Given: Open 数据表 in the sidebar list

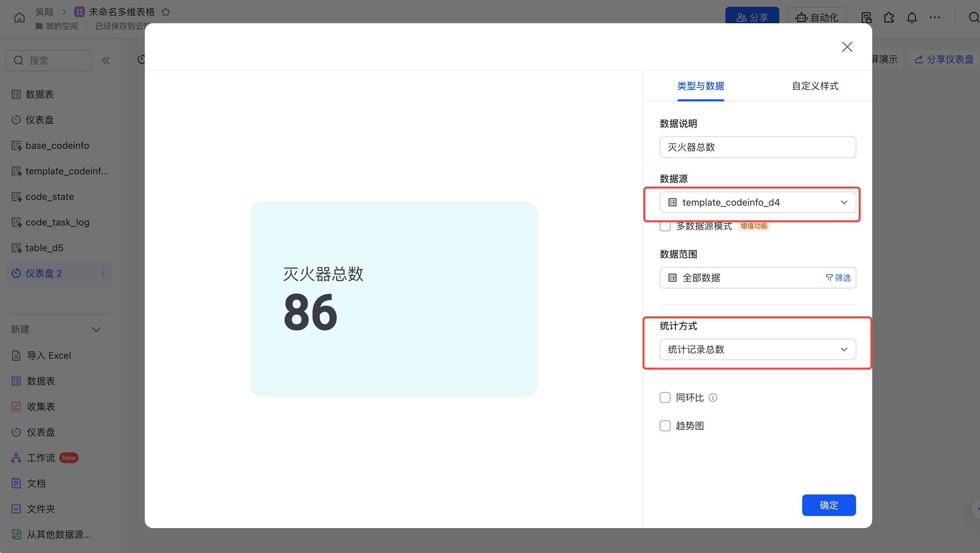Looking at the screenshot, I should click(59, 94).
